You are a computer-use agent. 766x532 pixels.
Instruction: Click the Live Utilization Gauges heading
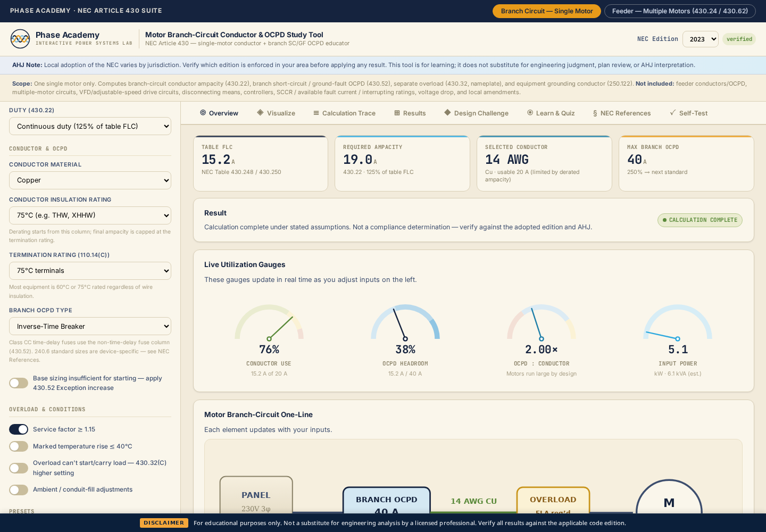pyautogui.click(x=245, y=264)
